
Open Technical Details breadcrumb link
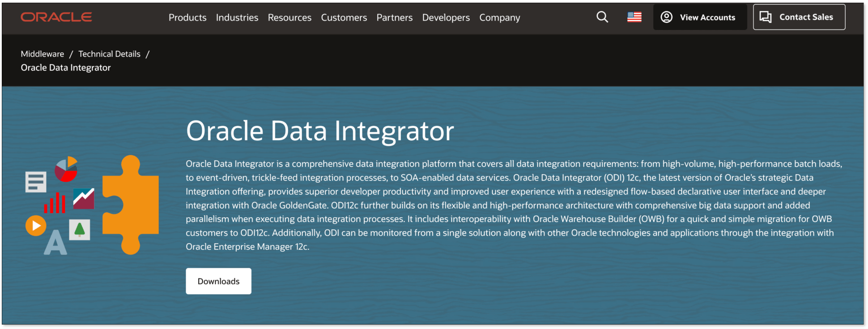pyautogui.click(x=109, y=54)
